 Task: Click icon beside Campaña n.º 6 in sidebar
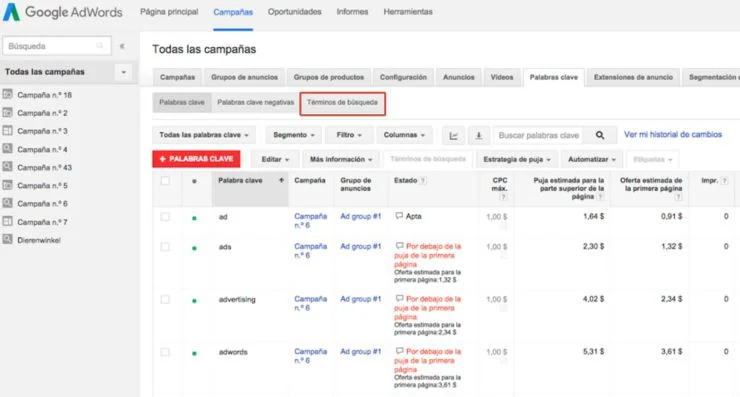click(x=8, y=203)
